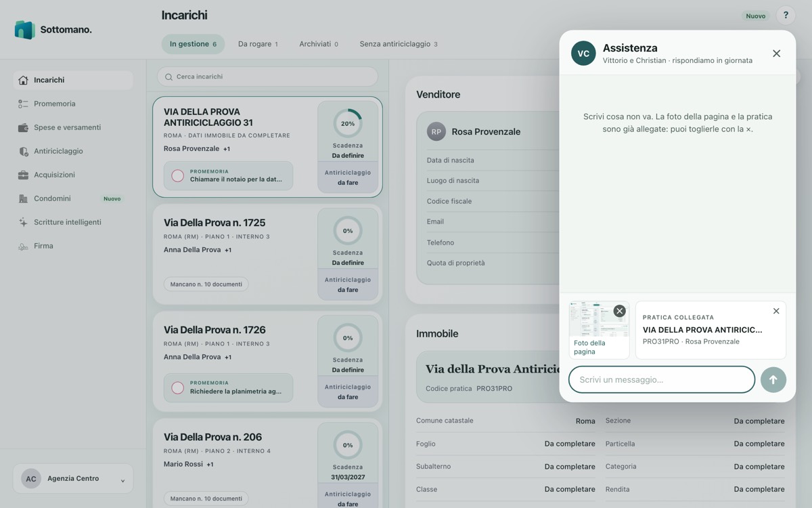812x508 pixels.
Task: Click the 'Quota di proprietà' row
Action: click(493, 263)
